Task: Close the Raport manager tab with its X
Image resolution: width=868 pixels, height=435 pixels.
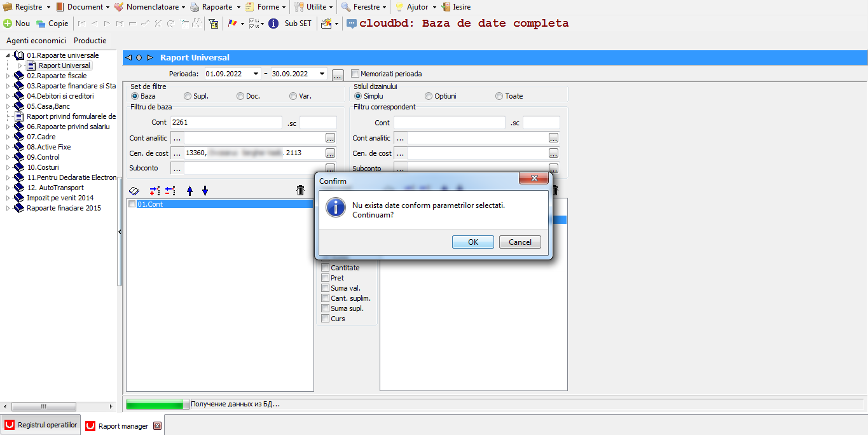Action: (158, 426)
